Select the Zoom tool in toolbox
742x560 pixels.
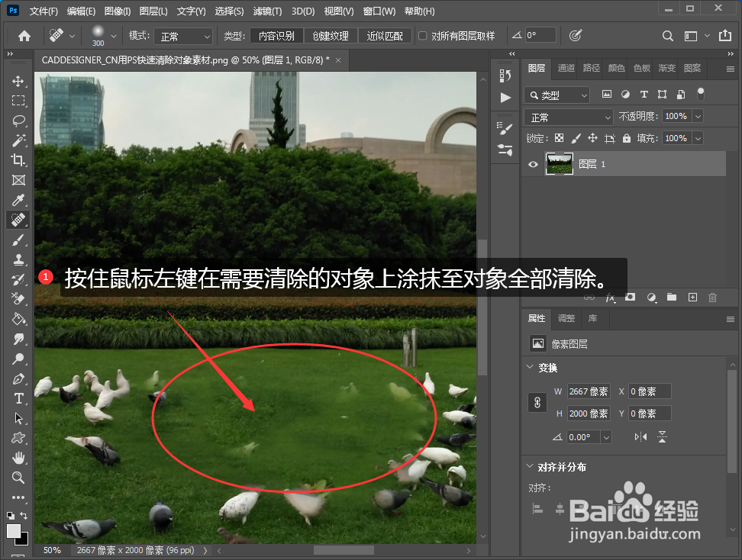point(18,478)
